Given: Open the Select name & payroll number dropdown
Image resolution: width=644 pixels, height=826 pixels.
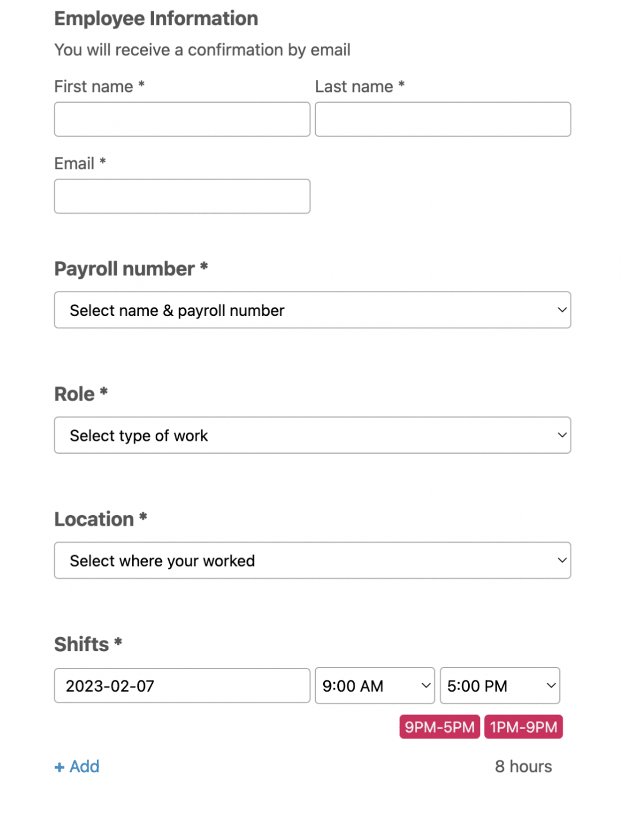Looking at the screenshot, I should coord(312,310).
